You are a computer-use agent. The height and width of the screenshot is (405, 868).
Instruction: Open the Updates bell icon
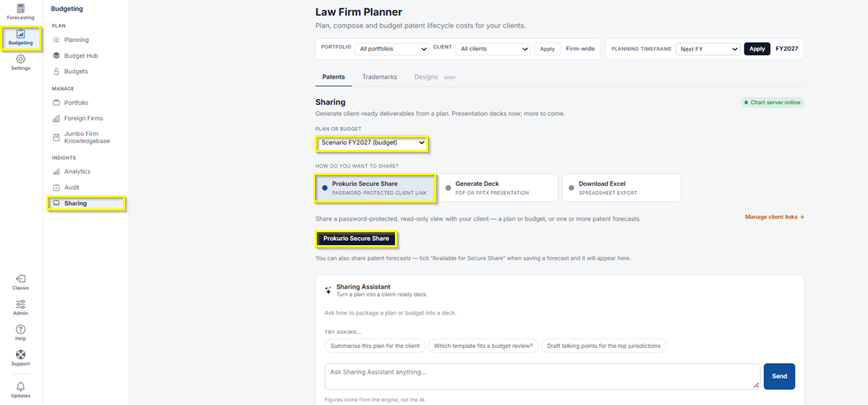click(20, 386)
